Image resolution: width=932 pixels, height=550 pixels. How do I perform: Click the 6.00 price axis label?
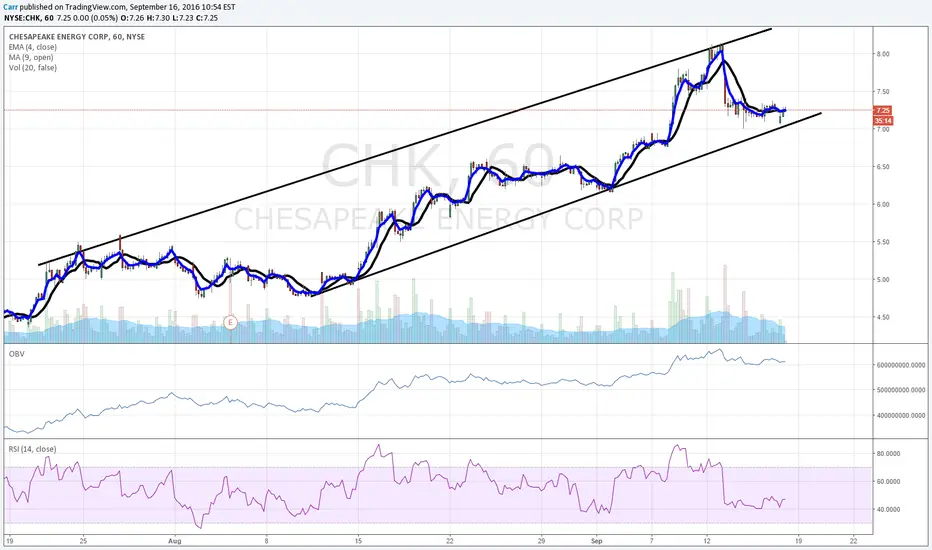883,205
